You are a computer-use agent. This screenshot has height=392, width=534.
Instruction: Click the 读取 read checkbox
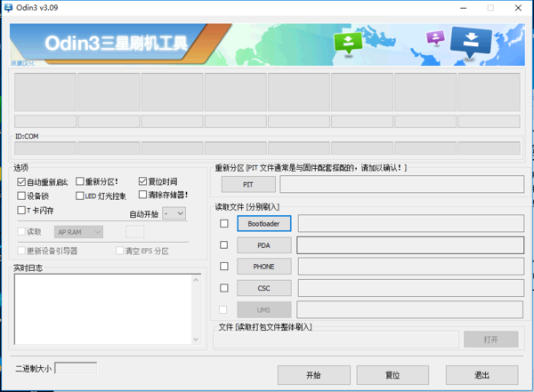coord(21,232)
